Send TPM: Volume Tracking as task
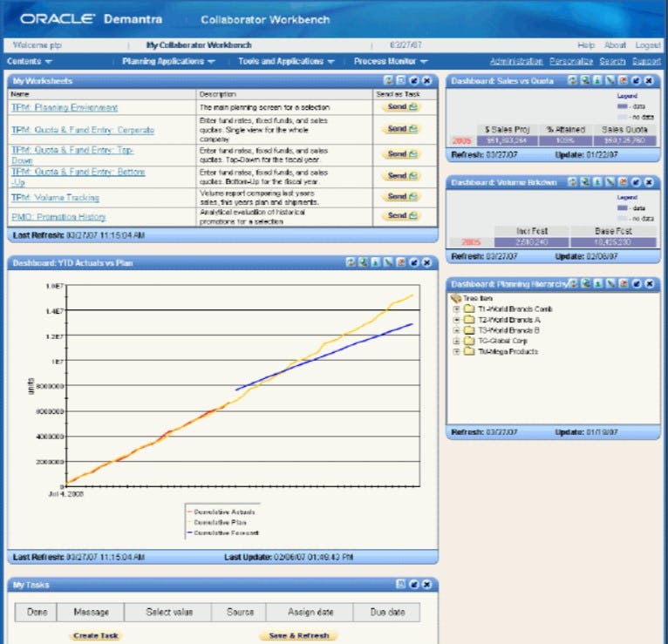Image resolution: width=668 pixels, height=644 pixels. (x=402, y=196)
